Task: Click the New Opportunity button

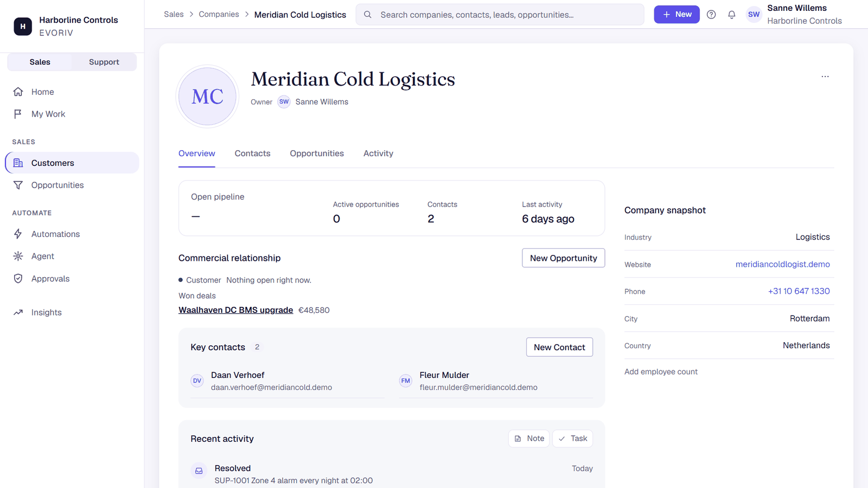Action: pos(563,258)
